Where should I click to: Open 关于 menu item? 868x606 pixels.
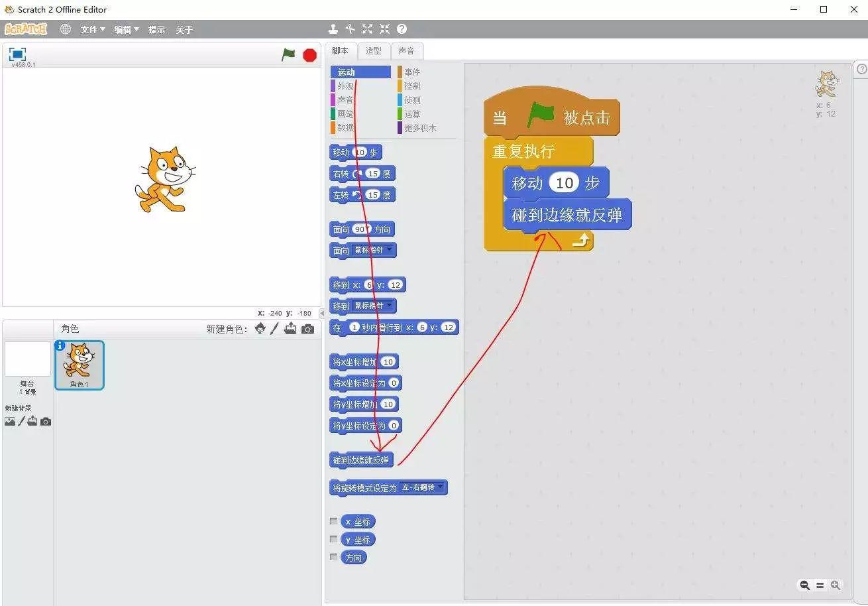[x=184, y=30]
